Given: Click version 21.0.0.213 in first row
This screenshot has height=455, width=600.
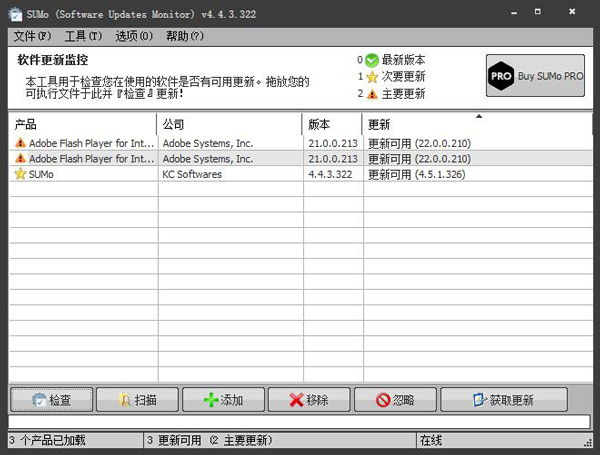Looking at the screenshot, I should [x=333, y=143].
